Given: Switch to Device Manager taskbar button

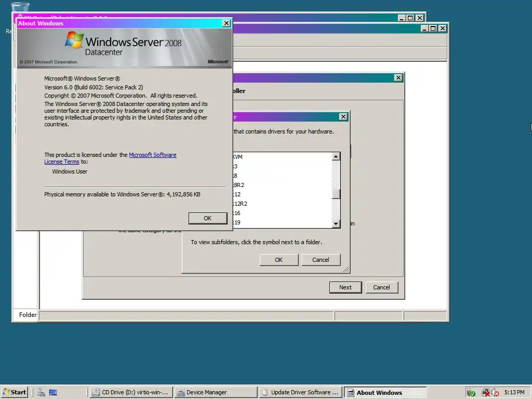Looking at the screenshot, I should pos(216,392).
